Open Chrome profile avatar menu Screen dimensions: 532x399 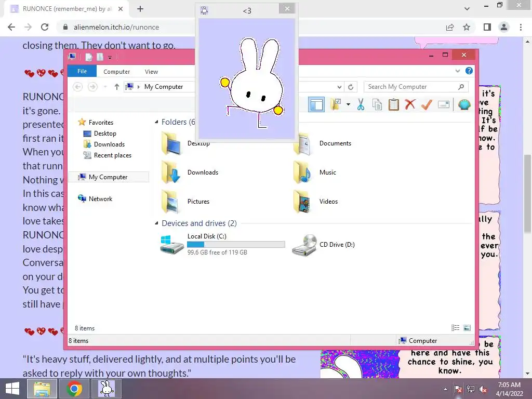[504, 27]
